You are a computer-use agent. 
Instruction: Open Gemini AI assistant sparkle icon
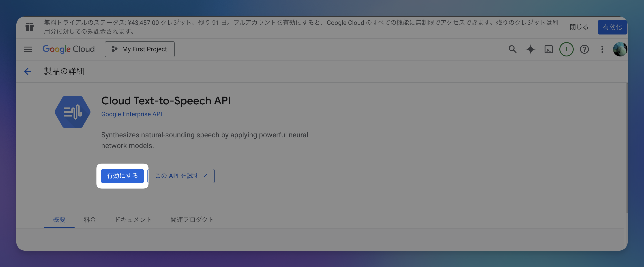(530, 49)
